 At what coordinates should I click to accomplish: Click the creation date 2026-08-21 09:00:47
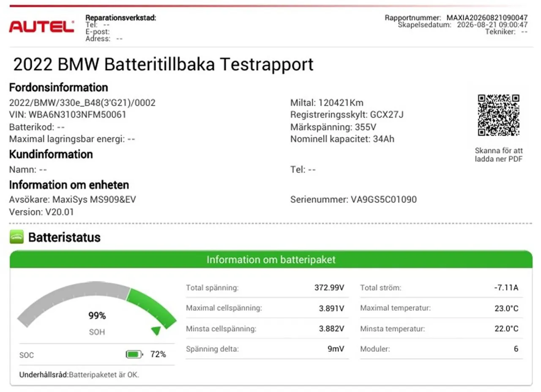click(492, 25)
